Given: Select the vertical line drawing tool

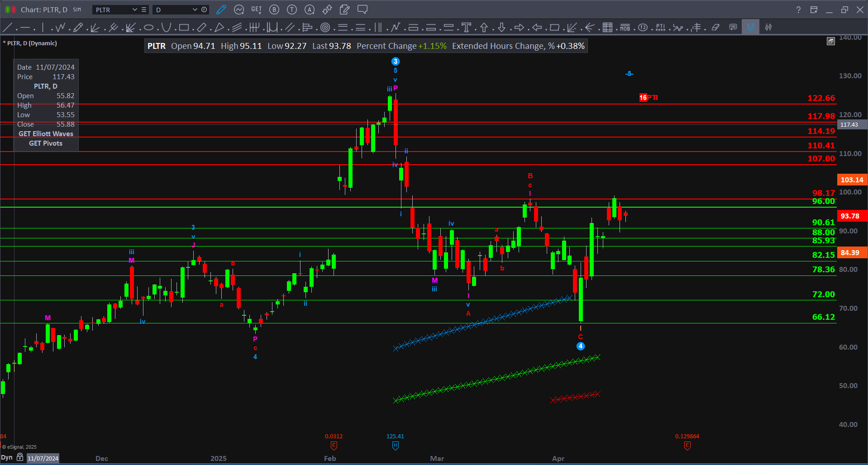Looking at the screenshot, I should pyautogui.click(x=43, y=28).
